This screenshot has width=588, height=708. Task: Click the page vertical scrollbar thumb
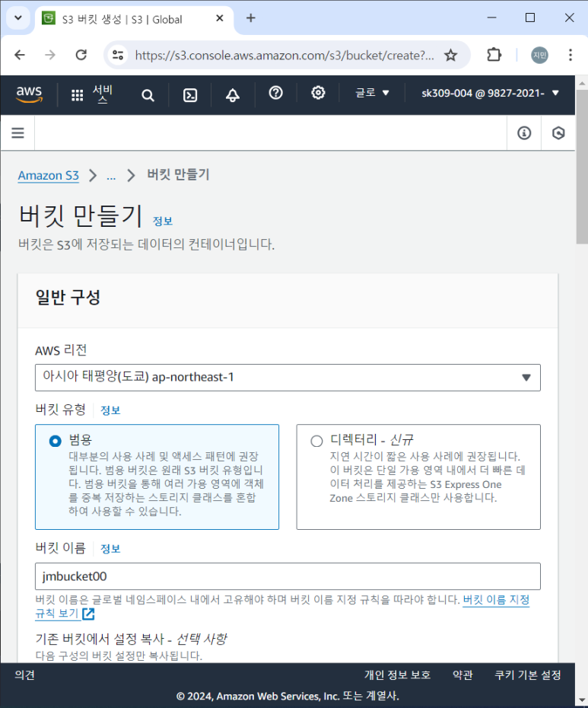click(582, 167)
